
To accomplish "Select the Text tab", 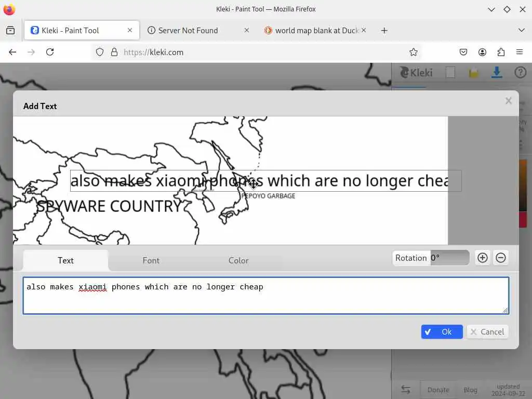I will [65, 261].
